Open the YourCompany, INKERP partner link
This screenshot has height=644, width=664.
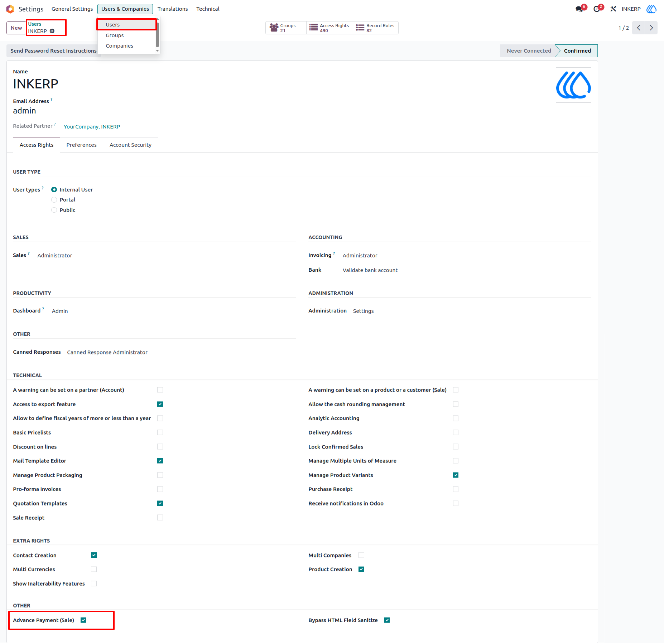[x=92, y=127]
